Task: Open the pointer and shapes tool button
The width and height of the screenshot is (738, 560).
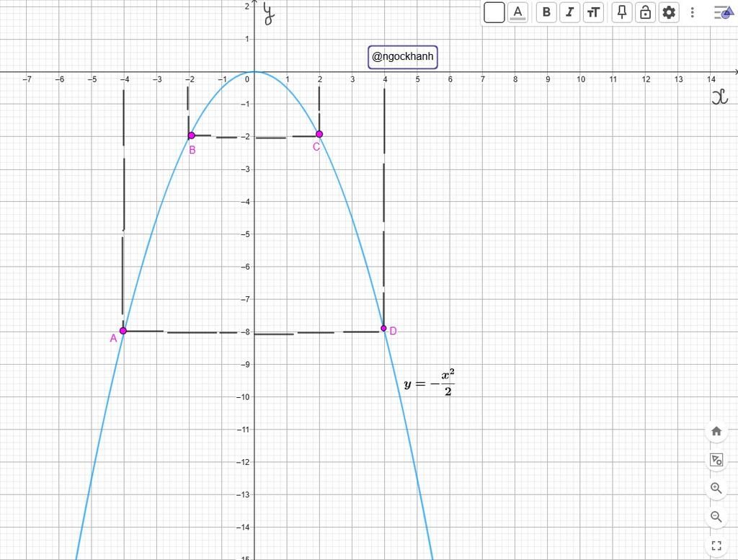Action: [x=716, y=460]
